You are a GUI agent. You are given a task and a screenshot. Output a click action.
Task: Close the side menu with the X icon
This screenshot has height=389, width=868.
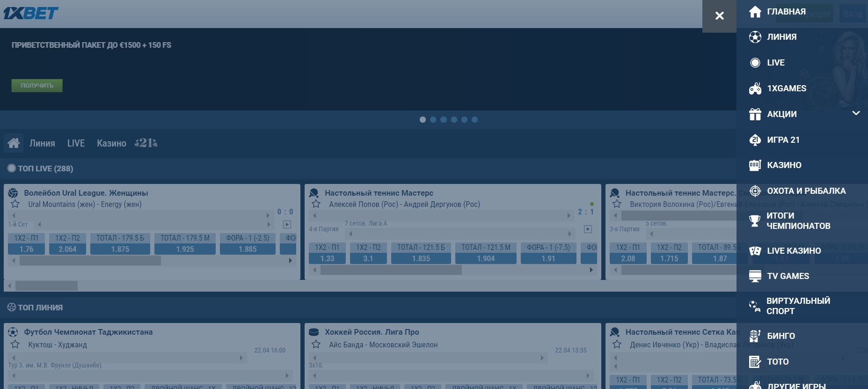[x=719, y=16]
